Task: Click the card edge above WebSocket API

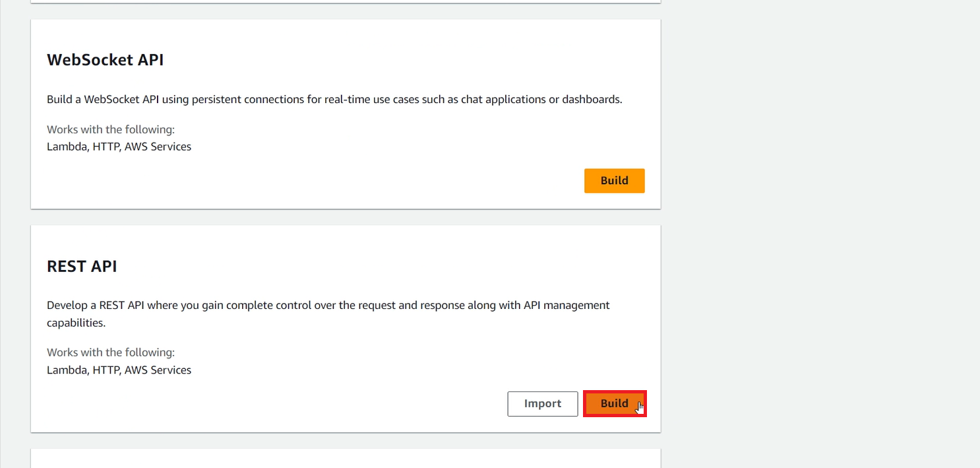Action: [345, 1]
